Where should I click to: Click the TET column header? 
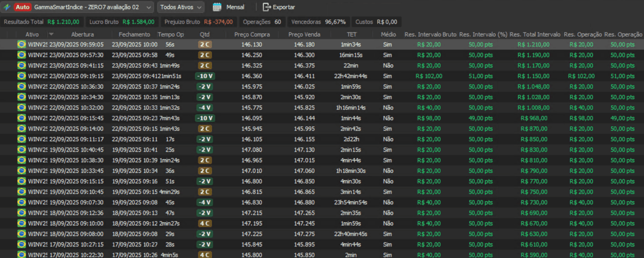pos(351,34)
